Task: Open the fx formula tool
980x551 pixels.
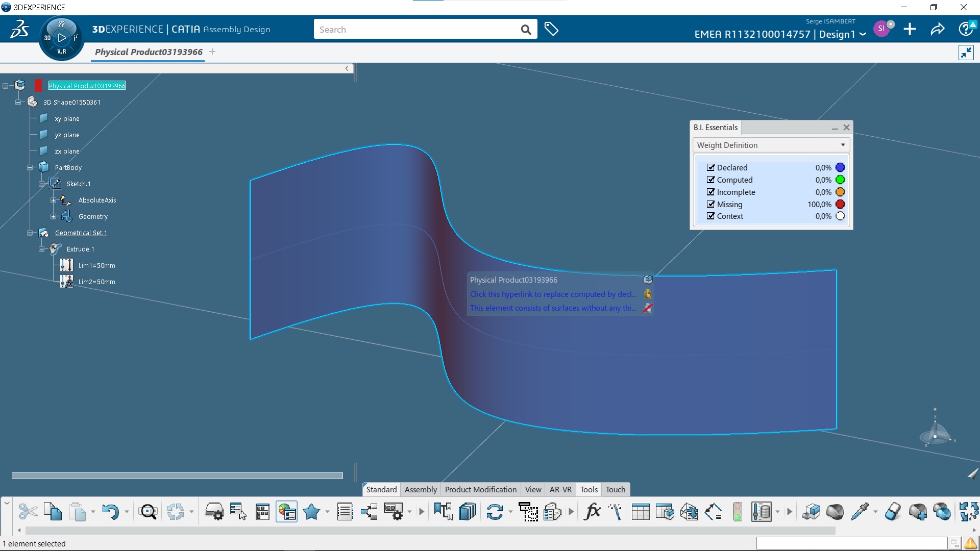Action: point(592,511)
